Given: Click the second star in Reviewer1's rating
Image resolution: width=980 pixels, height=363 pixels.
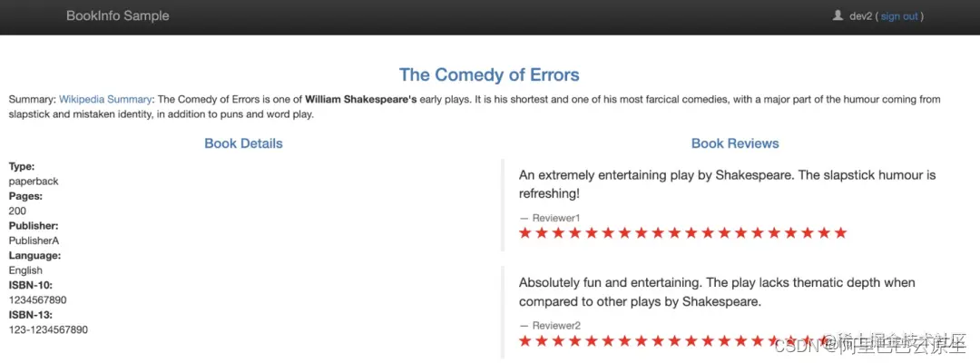Looking at the screenshot, I should [x=542, y=233].
